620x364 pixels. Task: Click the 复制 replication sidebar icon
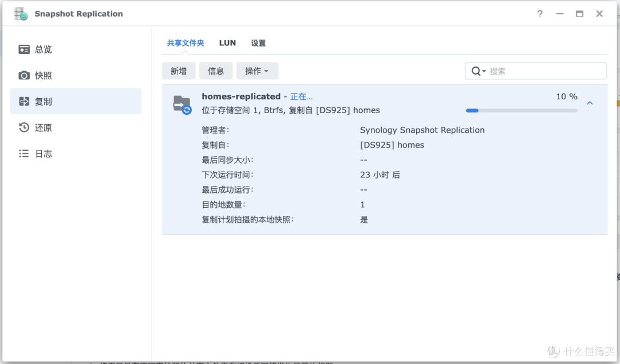coord(24,101)
